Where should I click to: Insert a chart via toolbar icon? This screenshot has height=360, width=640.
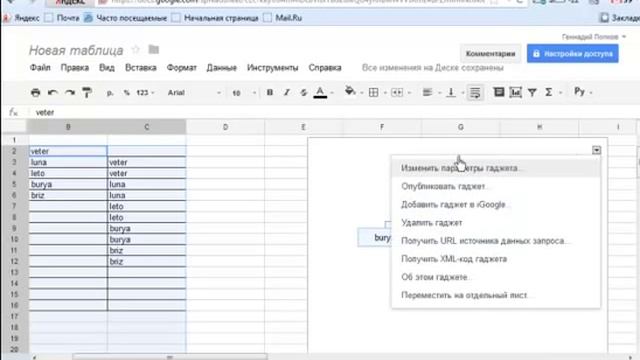[x=516, y=93]
